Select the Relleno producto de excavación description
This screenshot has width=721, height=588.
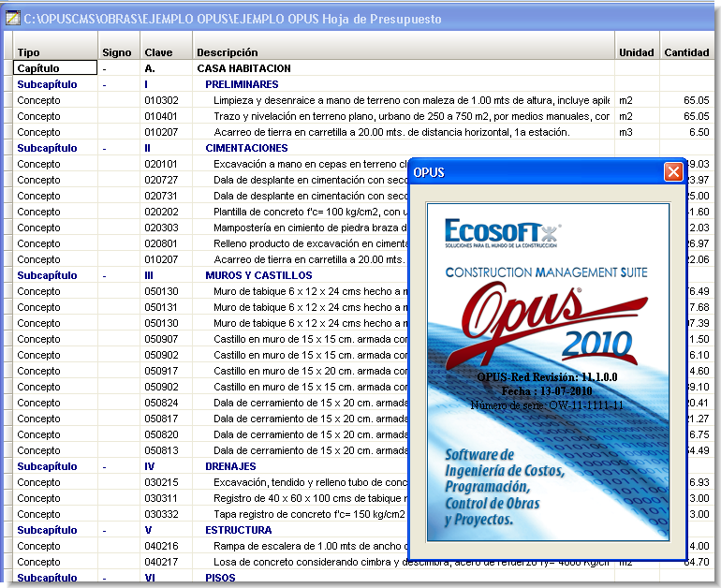coord(310,243)
